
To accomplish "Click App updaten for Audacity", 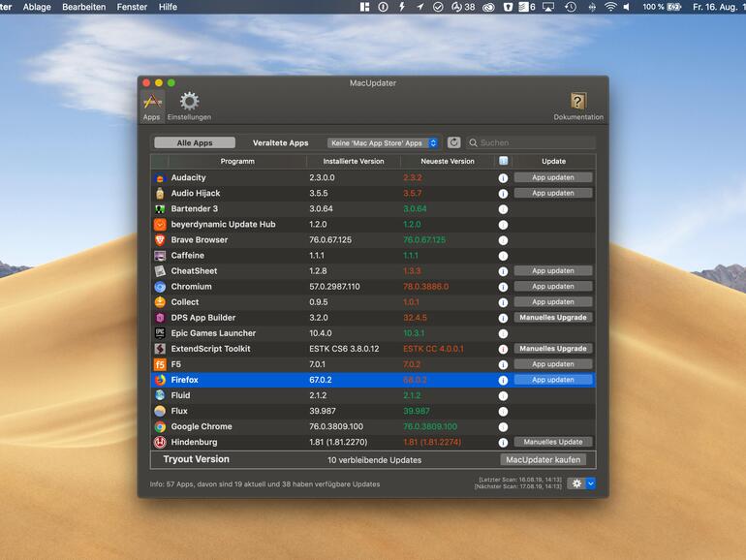I will [553, 177].
